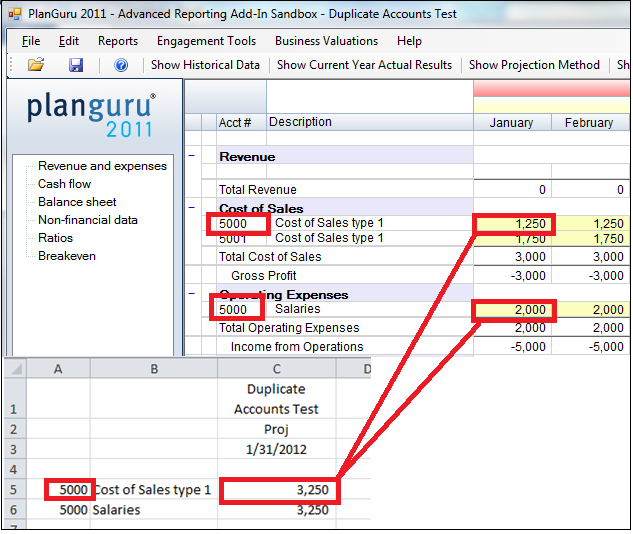Select January Gross Profit -3,000 value
The height and width of the screenshot is (534, 633).
coord(513,276)
